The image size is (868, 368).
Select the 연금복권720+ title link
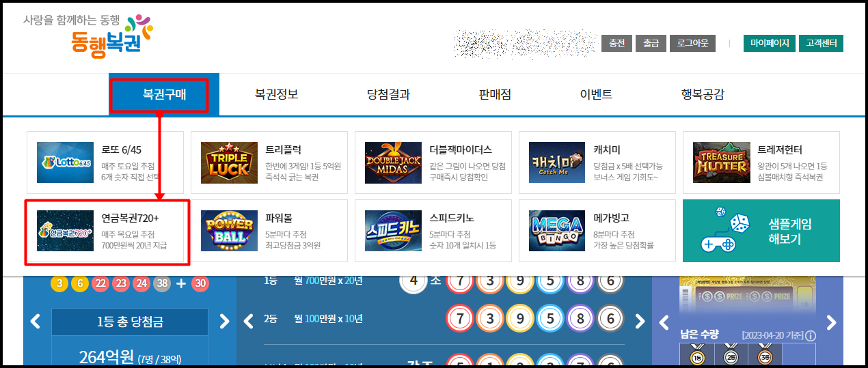(x=130, y=218)
